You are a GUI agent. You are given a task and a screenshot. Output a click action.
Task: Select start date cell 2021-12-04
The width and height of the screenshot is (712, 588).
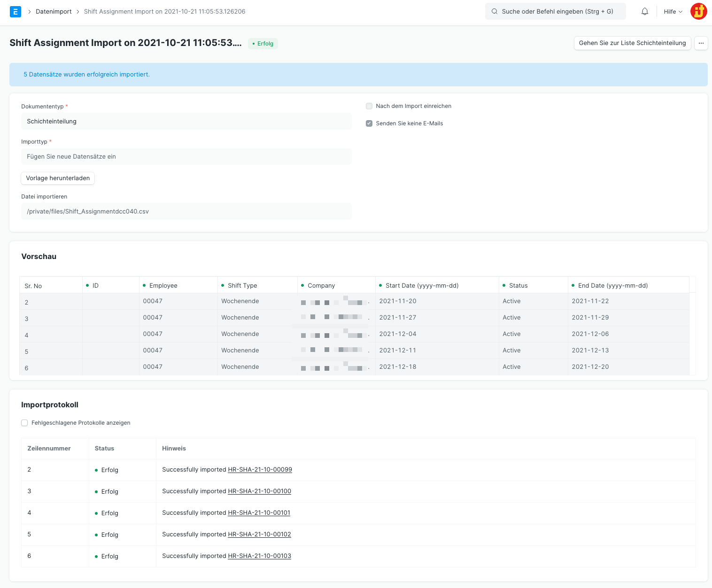pyautogui.click(x=437, y=334)
